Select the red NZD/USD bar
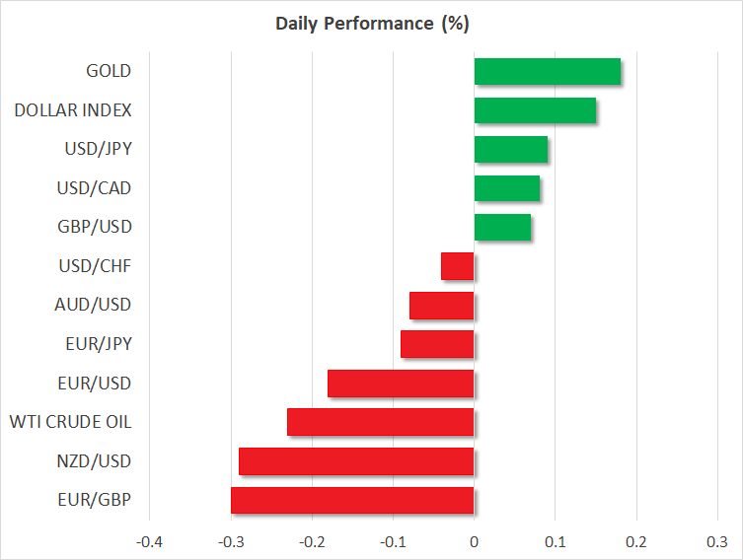 coord(356,461)
